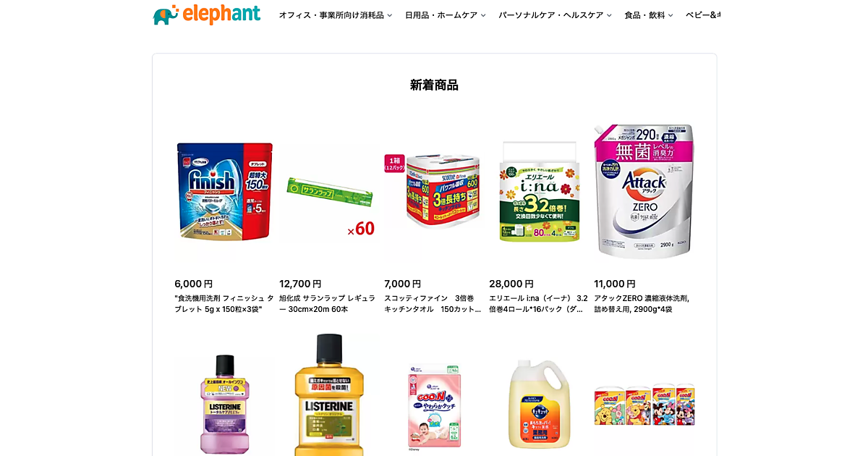Select the Attack ZERO refill pouch image
The width and height of the screenshot is (868, 456).
(x=644, y=190)
